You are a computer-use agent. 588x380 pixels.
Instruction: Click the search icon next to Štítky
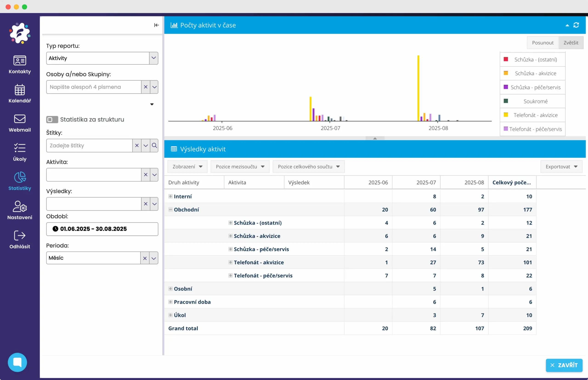154,146
